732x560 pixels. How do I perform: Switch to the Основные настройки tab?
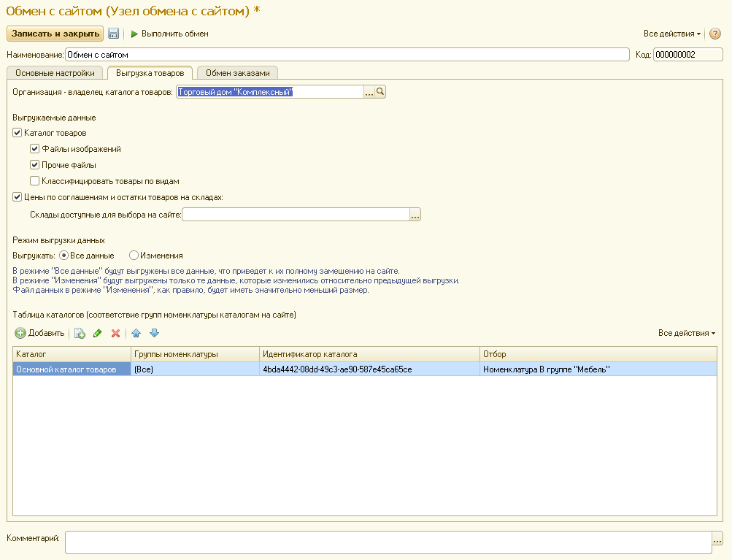(x=55, y=73)
